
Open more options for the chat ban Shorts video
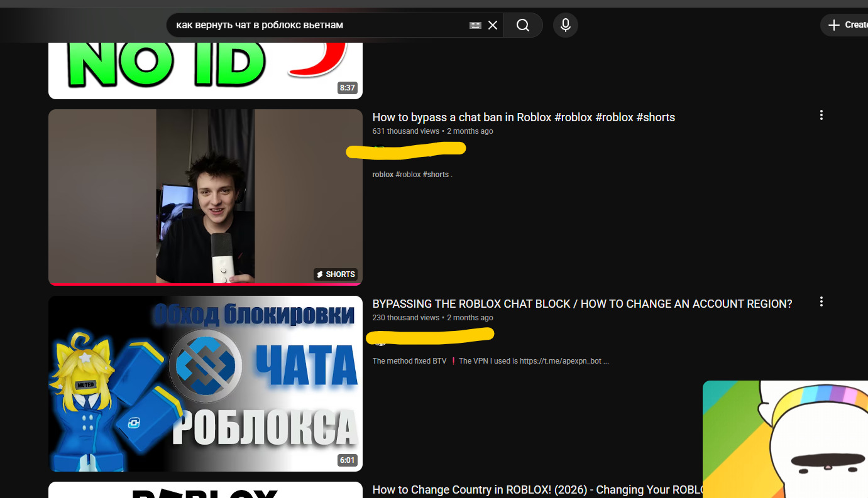821,115
